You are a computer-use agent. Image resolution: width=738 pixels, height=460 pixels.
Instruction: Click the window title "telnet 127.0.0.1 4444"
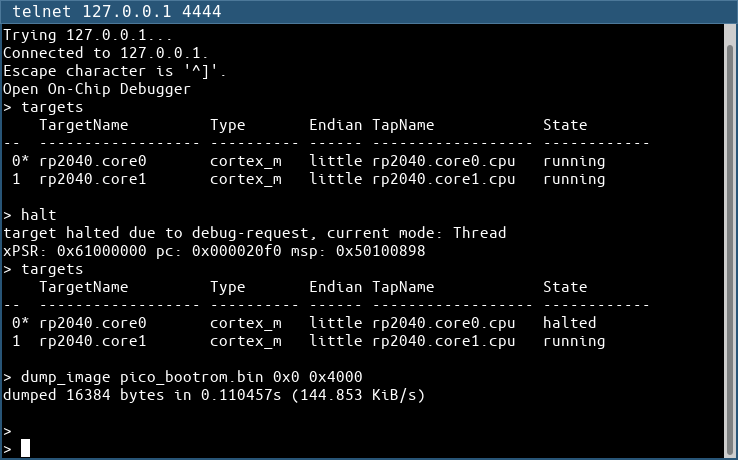116,12
